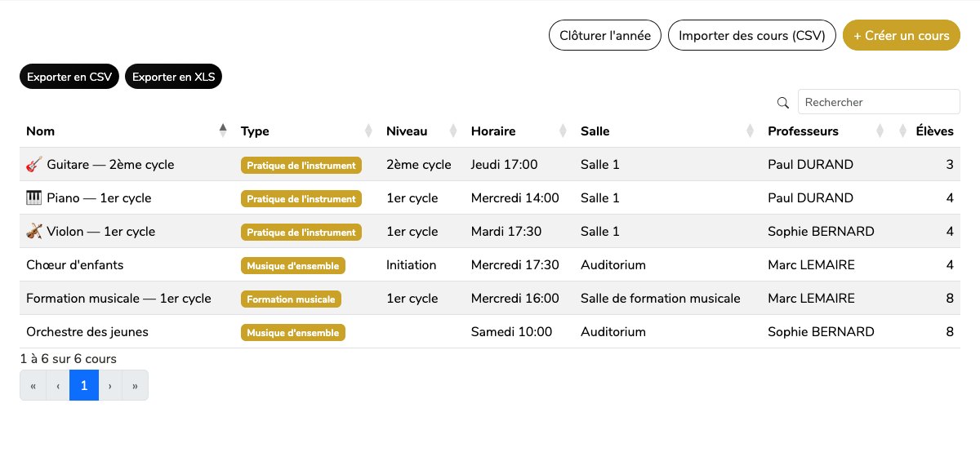Click the Horaire column header
The height and width of the screenshot is (461, 980).
pos(519,131)
